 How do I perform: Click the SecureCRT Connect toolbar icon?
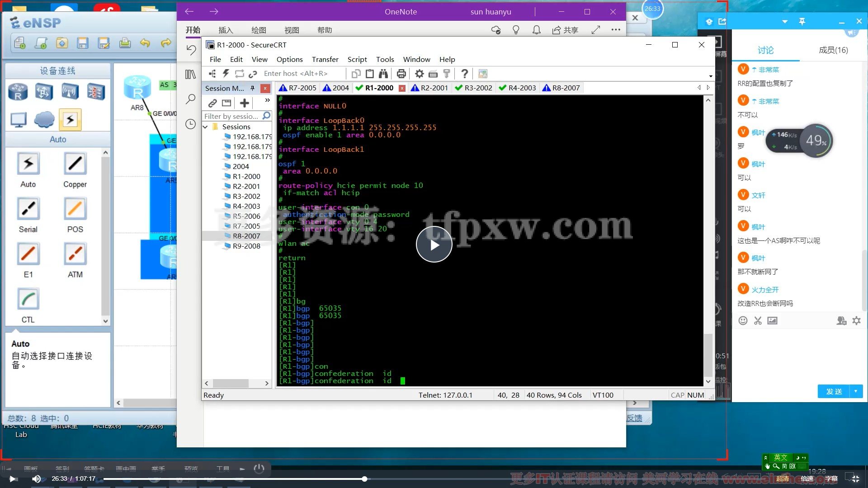(x=212, y=74)
